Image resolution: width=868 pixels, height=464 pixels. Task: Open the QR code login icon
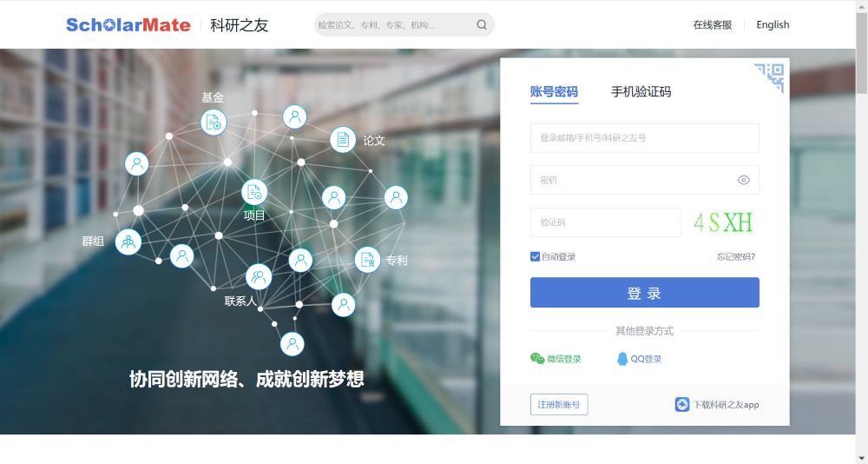pos(770,77)
